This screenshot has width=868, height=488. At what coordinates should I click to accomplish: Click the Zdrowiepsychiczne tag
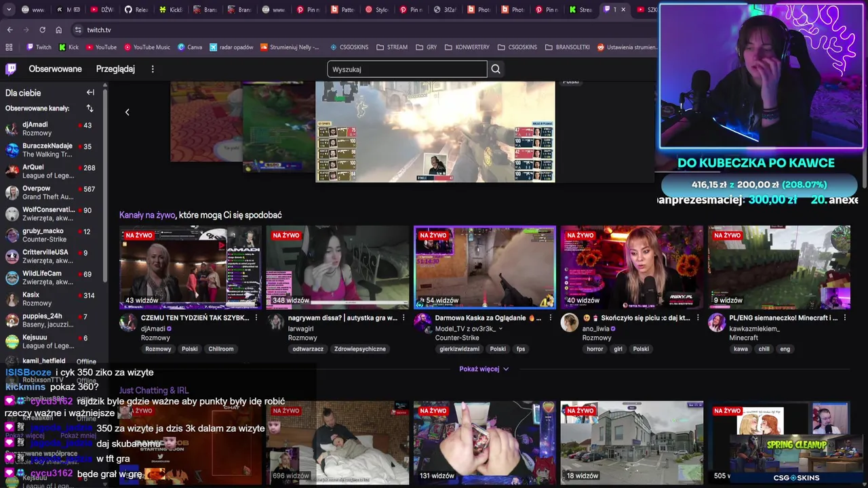point(360,349)
